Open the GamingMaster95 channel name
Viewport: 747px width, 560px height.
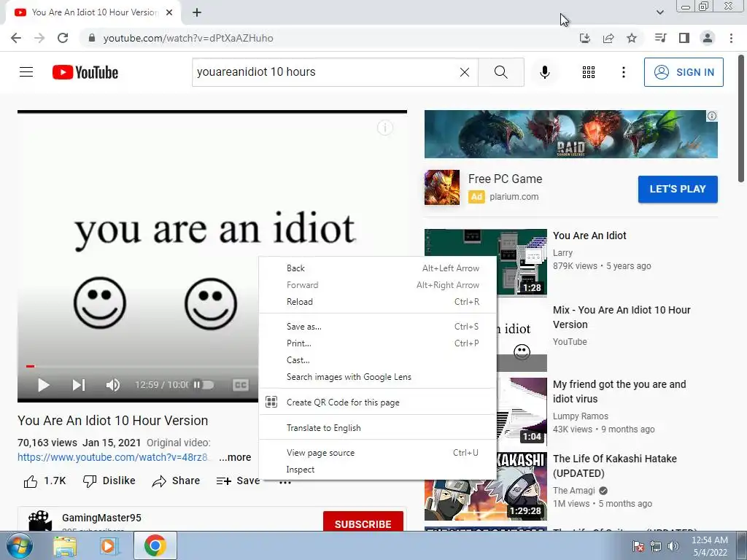(x=101, y=518)
